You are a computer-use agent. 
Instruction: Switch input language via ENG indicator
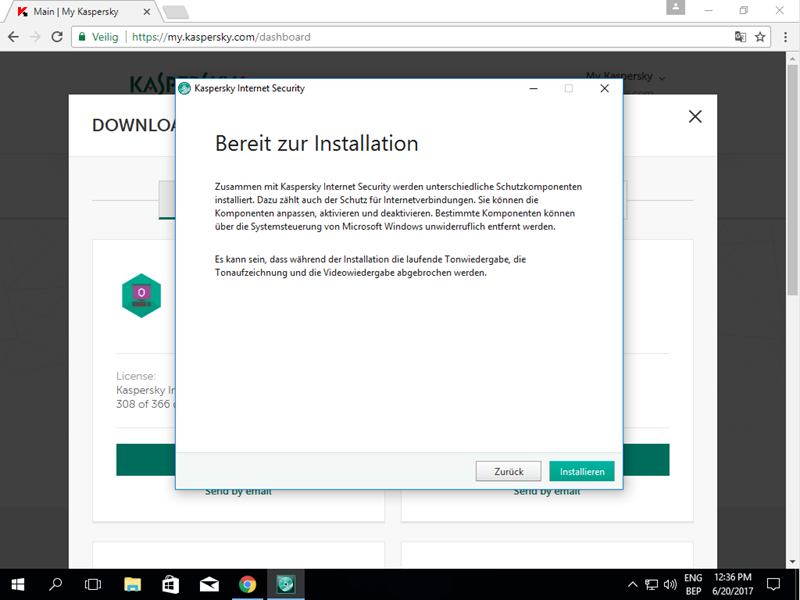coord(692,584)
